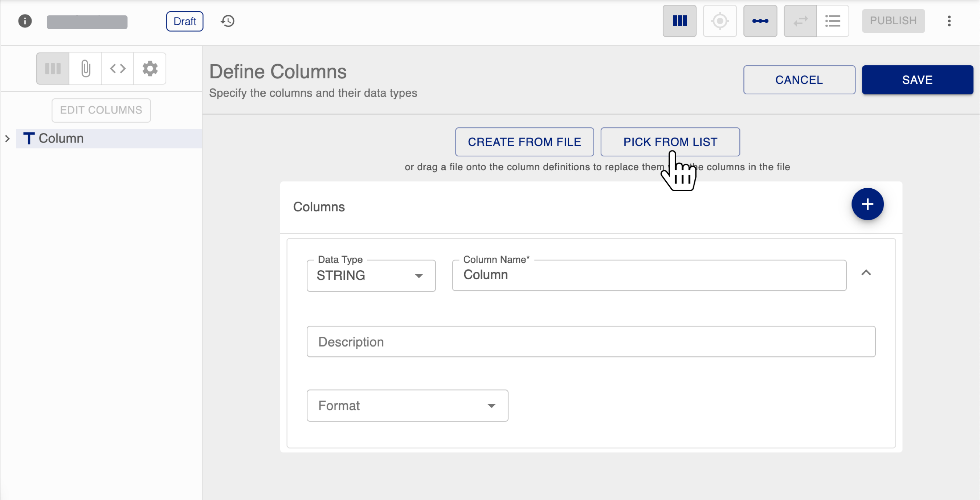Click the redacted title in top bar

(87, 22)
